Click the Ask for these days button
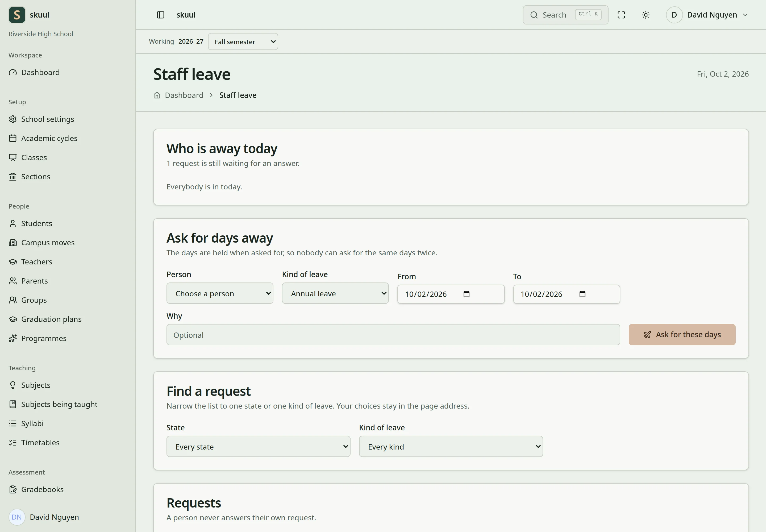 click(682, 335)
